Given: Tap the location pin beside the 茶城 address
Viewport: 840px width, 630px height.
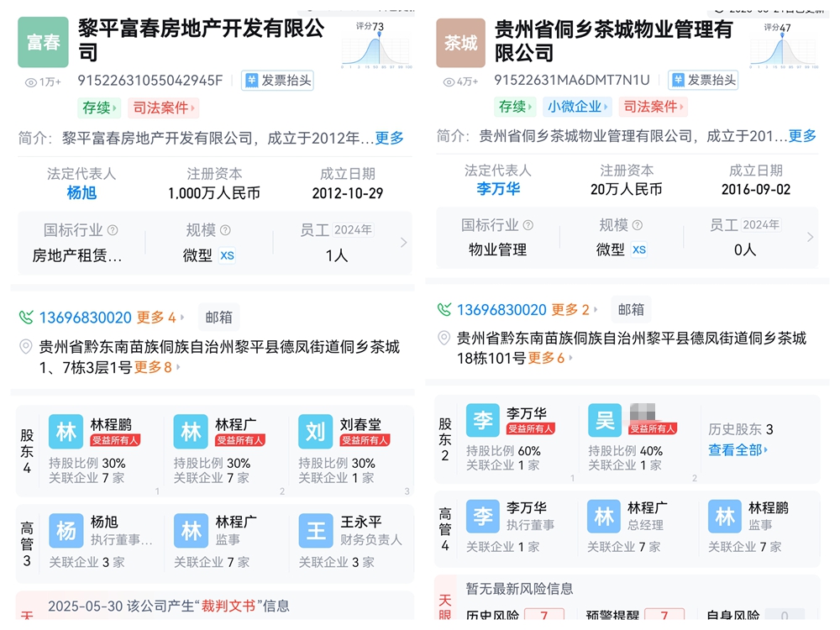Looking at the screenshot, I should [x=444, y=338].
